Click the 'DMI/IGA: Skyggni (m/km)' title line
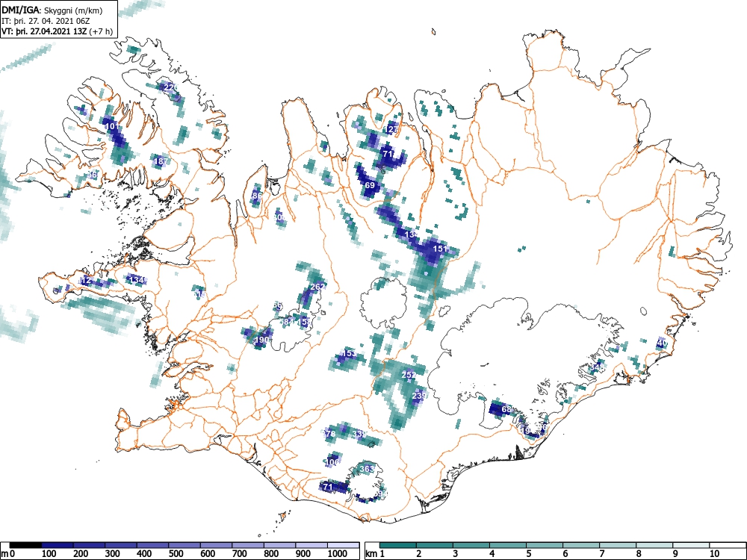 [52, 10]
